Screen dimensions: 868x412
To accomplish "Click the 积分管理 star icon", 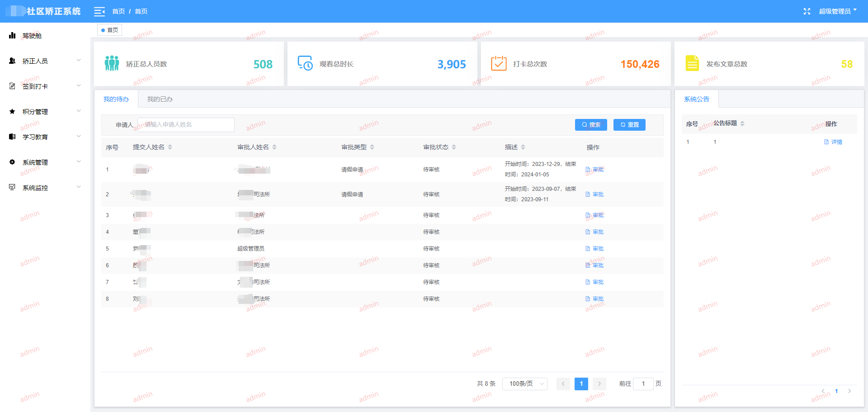I will tap(12, 111).
